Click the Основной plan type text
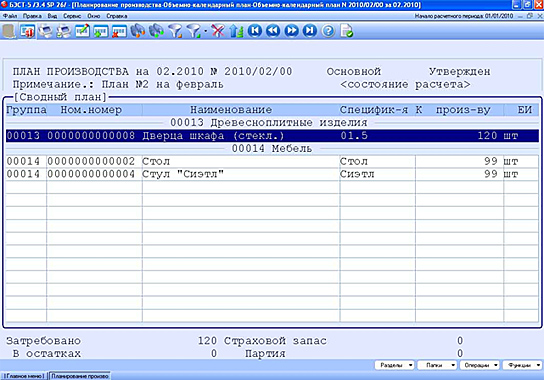 354,71
